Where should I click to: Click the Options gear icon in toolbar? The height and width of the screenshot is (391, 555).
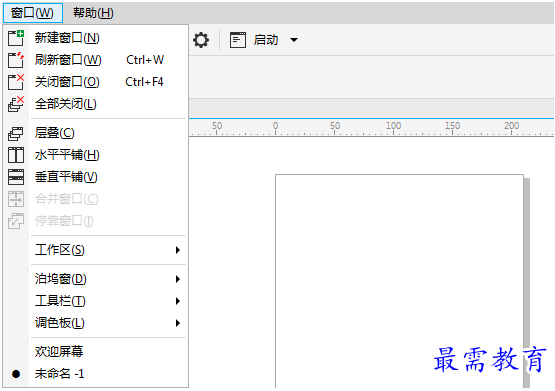pos(201,40)
